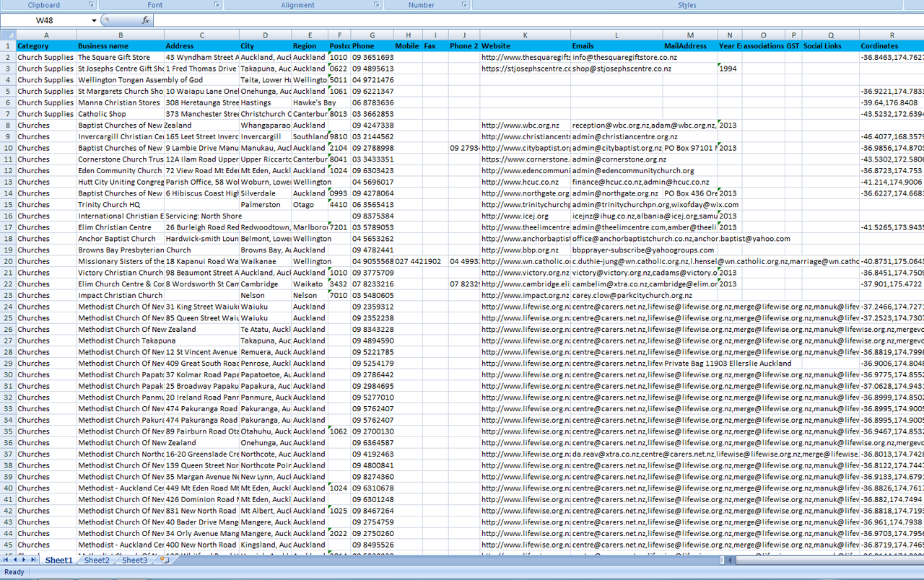Select row 36 header
Viewport: 924px width, 580px height.
(x=8, y=443)
